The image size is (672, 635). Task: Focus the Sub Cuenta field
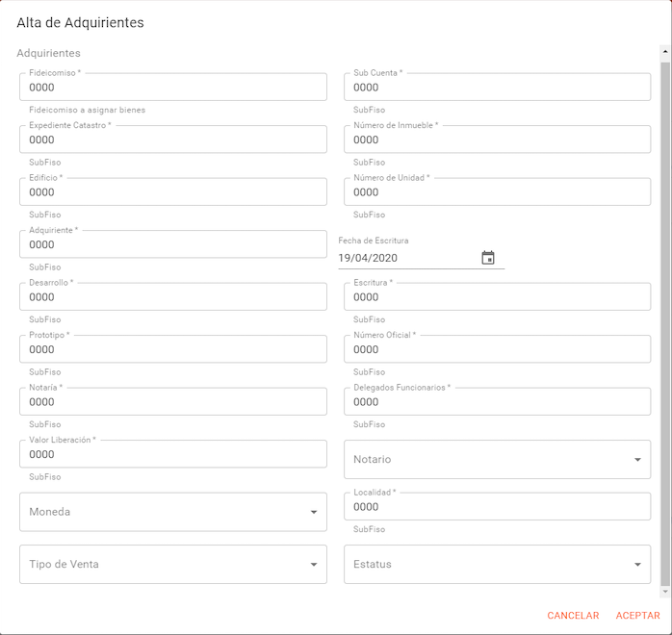(497, 88)
